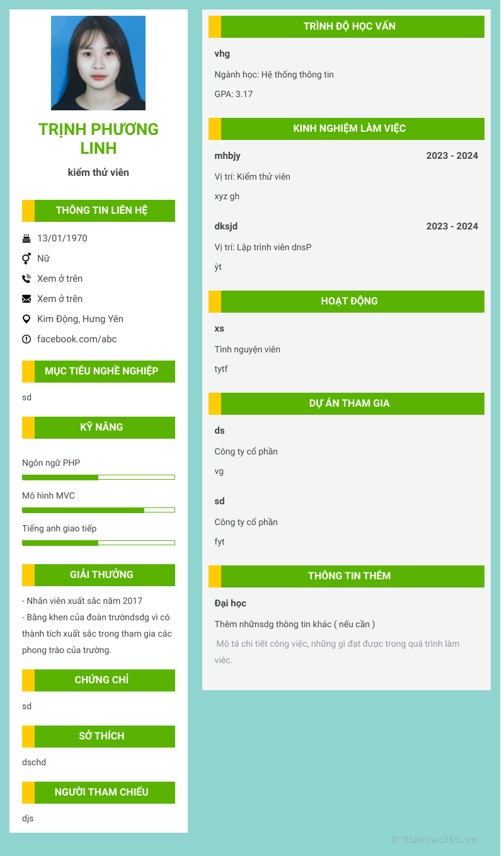This screenshot has height=856, width=504.
Task: Select the Thông Tin Liên Hệ header
Action: (101, 211)
